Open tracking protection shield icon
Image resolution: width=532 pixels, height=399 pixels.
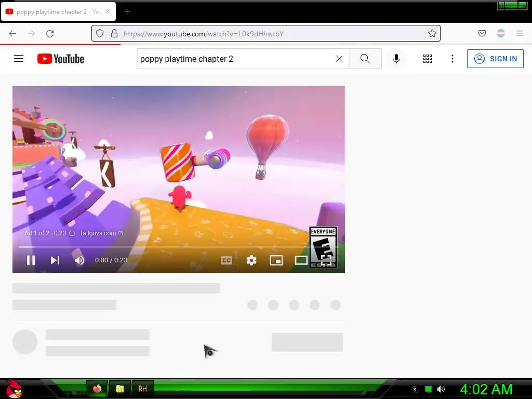coord(99,33)
